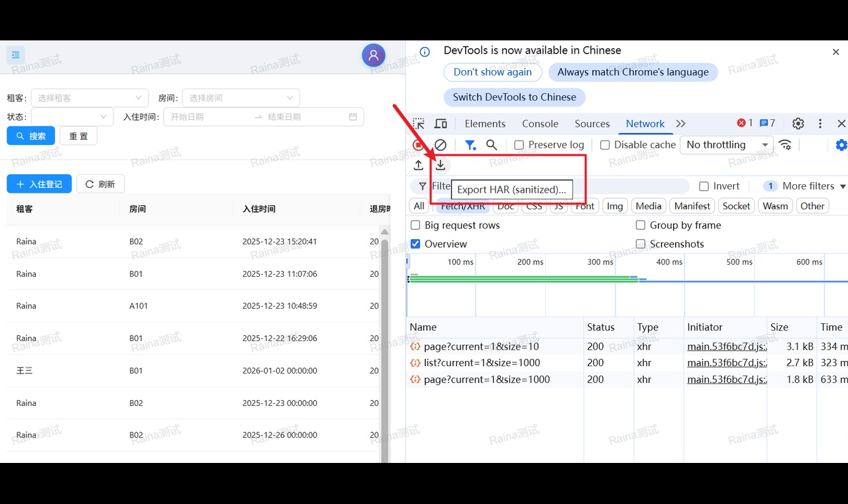The height and width of the screenshot is (504, 848).
Task: Collapse the sidebar with the menu icon
Action: point(16,55)
